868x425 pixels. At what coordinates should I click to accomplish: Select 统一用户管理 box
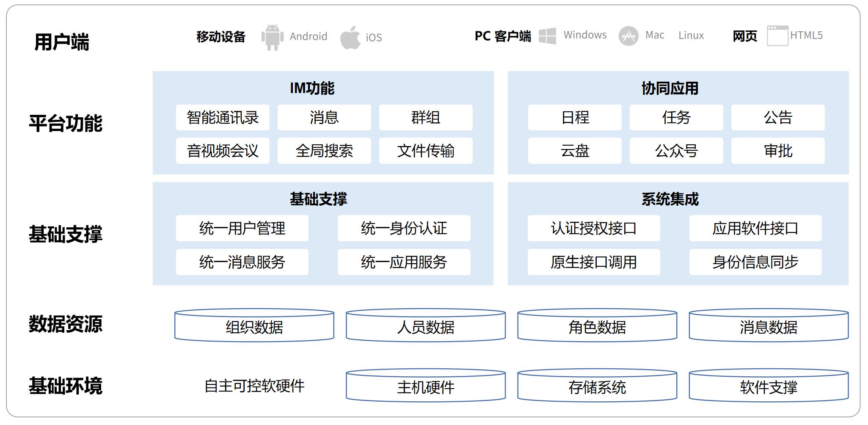point(242,228)
